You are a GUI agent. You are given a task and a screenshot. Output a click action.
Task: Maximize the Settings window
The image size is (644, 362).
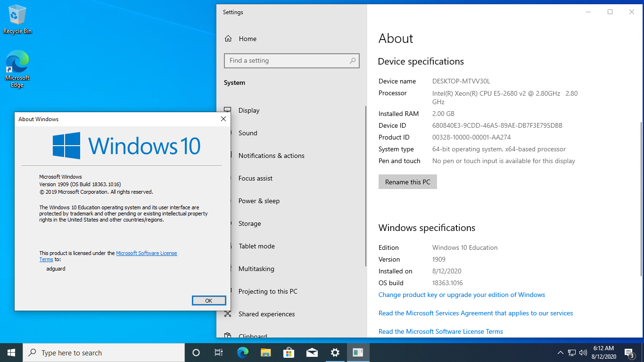(610, 12)
